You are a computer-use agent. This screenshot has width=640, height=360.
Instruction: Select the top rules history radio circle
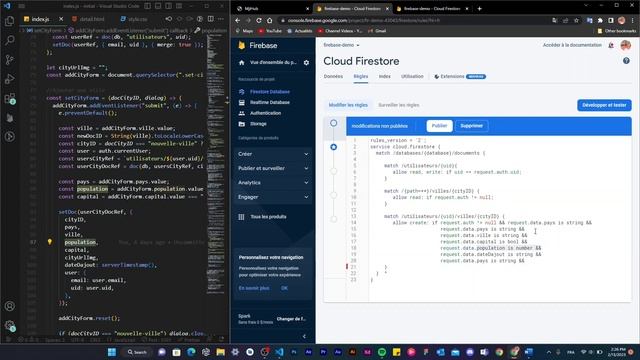coord(333,123)
